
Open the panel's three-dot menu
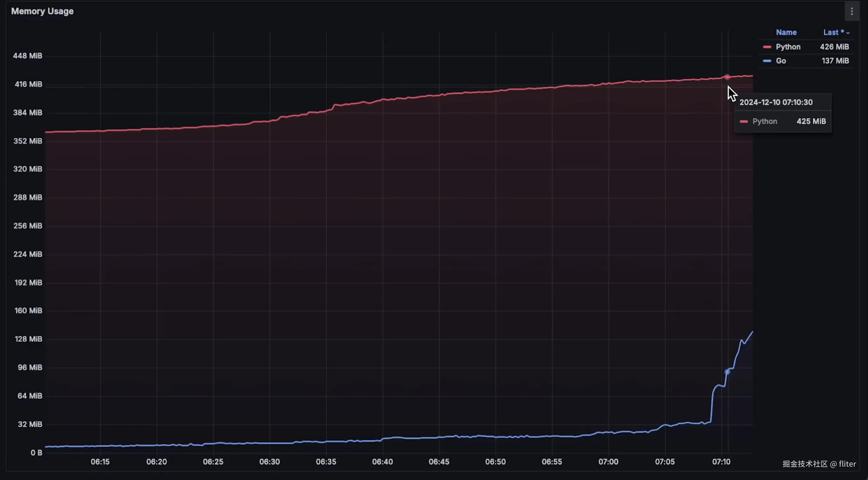851,12
